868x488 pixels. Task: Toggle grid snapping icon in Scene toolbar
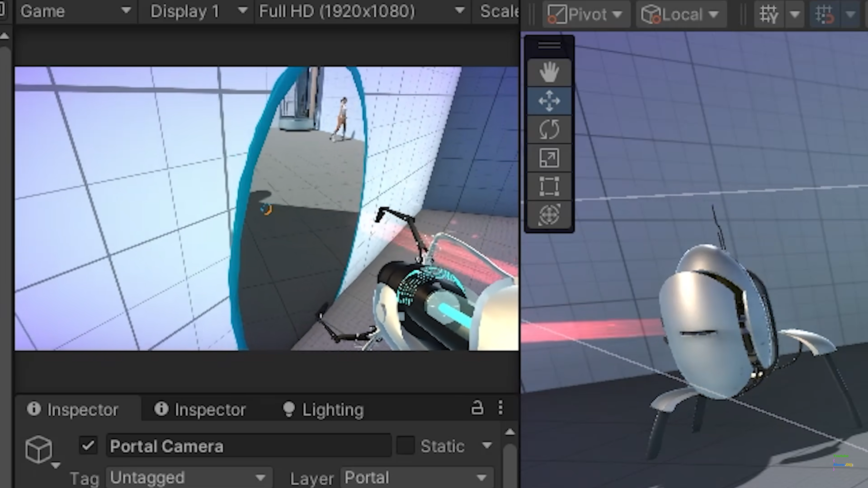(x=769, y=14)
